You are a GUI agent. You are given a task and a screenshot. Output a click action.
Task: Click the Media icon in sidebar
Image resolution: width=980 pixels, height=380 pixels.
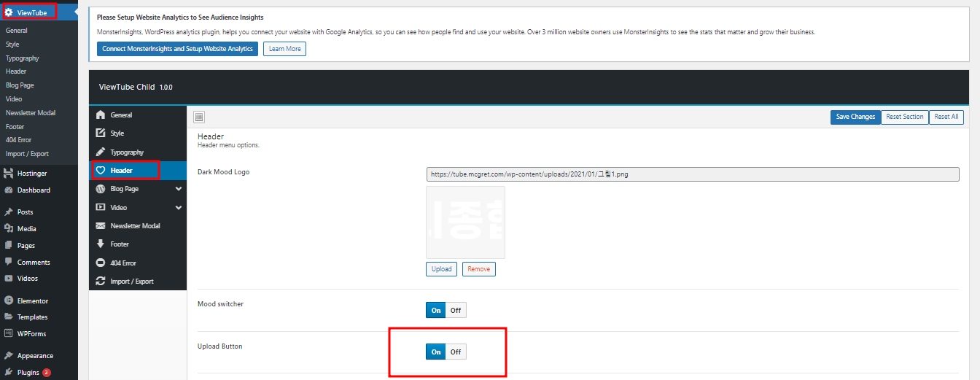pos(9,228)
